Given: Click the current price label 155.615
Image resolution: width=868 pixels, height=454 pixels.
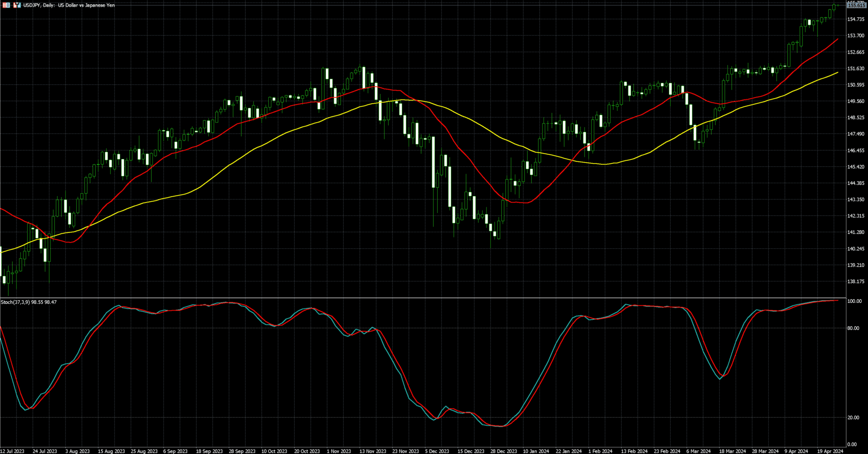Looking at the screenshot, I should coord(856,5).
